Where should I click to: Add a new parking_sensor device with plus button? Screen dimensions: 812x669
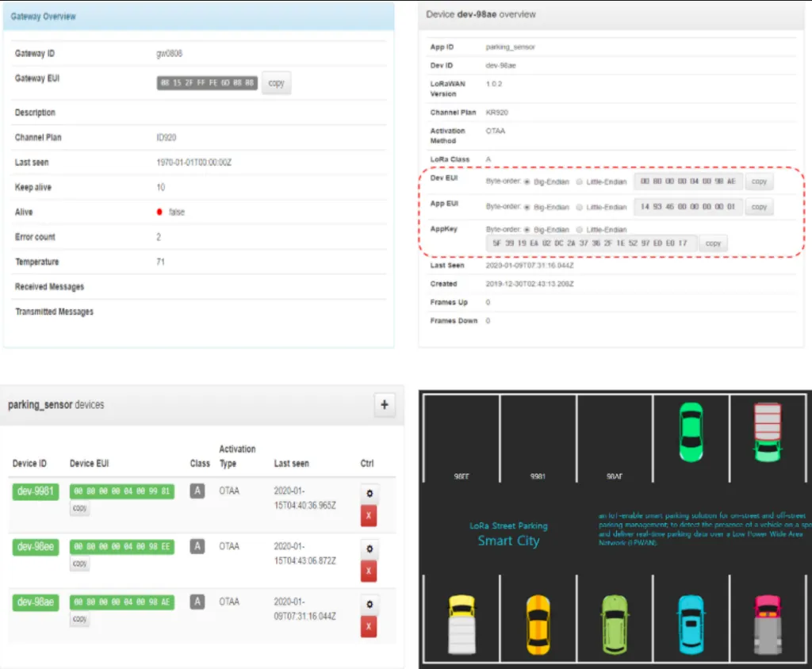[x=385, y=405]
